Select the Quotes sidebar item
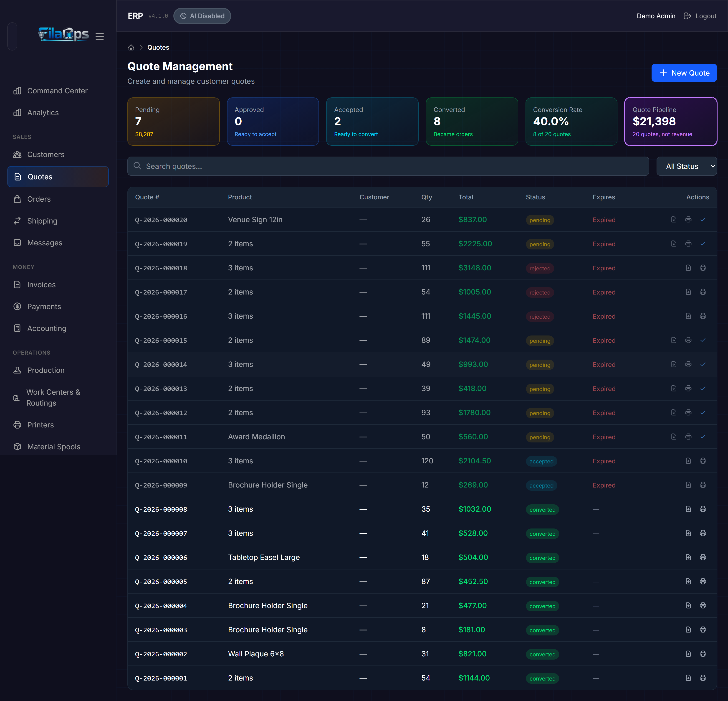Screen dimensions: 728x701 pos(58,177)
